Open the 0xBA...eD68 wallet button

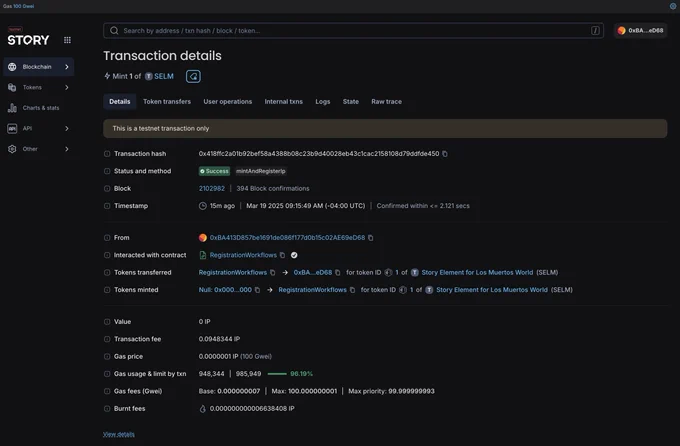(x=641, y=30)
